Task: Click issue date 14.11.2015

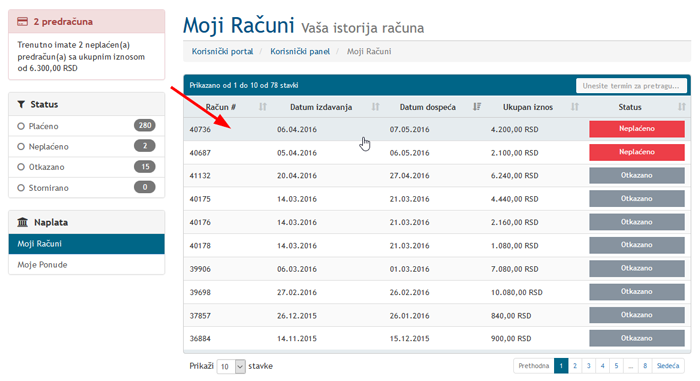Action: click(297, 339)
